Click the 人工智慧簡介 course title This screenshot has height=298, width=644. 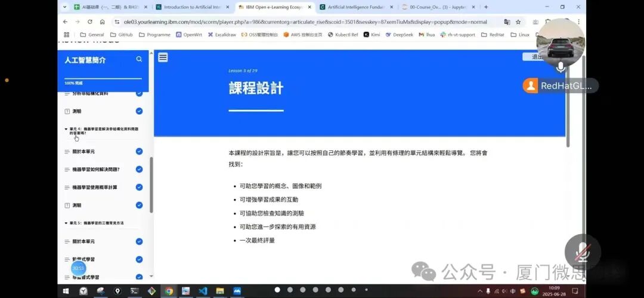85,60
